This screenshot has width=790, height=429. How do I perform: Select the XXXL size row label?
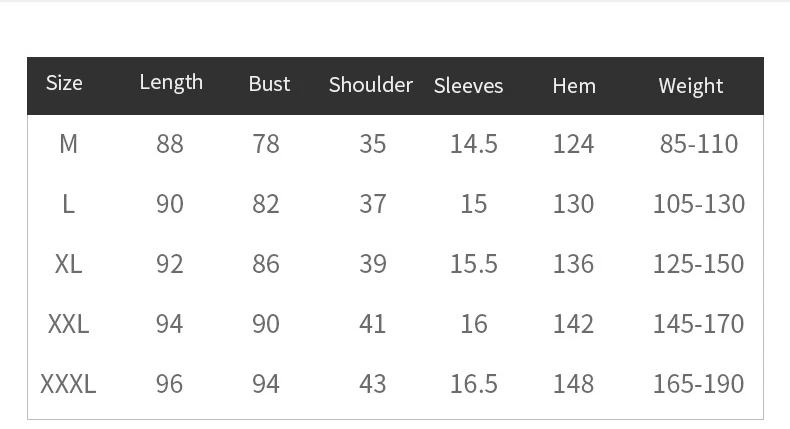(68, 384)
